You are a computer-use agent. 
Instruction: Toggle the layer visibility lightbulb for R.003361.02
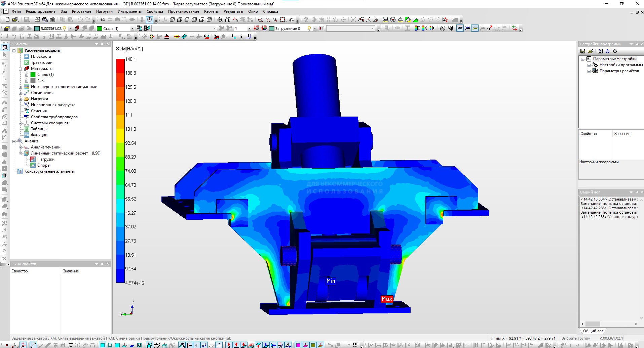coord(65,29)
